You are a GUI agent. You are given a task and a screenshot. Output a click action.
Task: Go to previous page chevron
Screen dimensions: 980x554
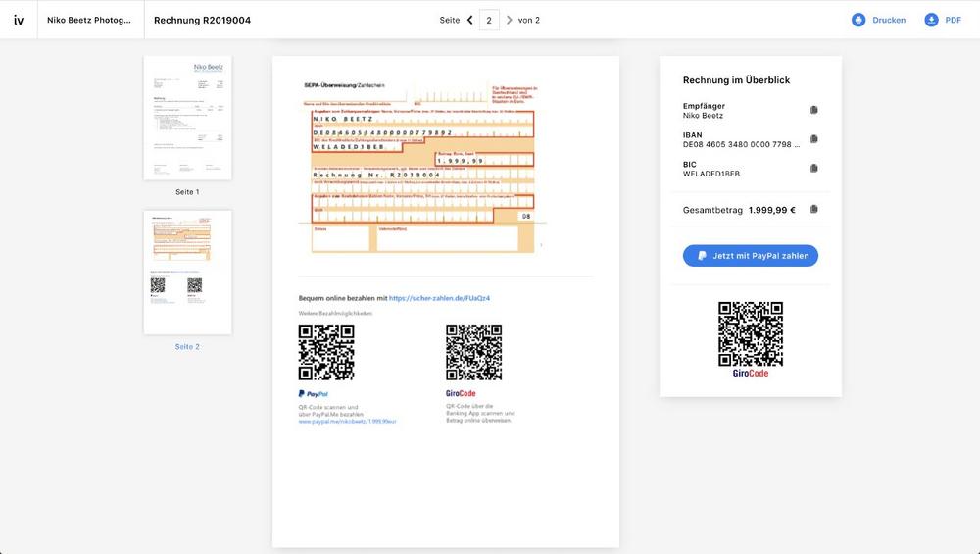click(470, 20)
